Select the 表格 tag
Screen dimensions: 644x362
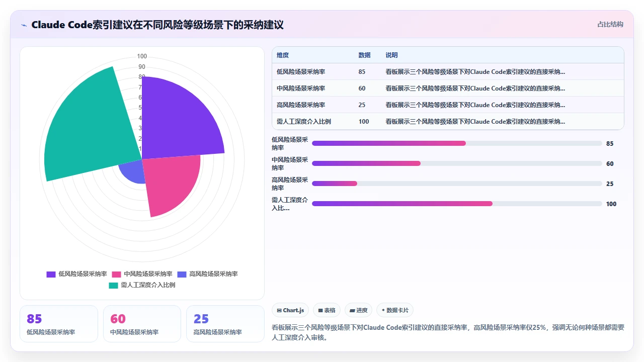pos(327,310)
